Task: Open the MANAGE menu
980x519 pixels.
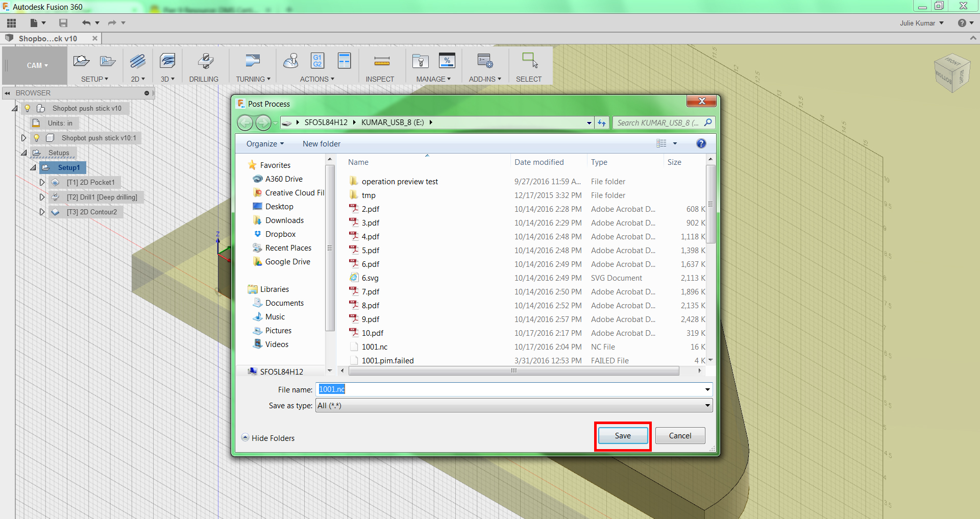Action: point(433,79)
